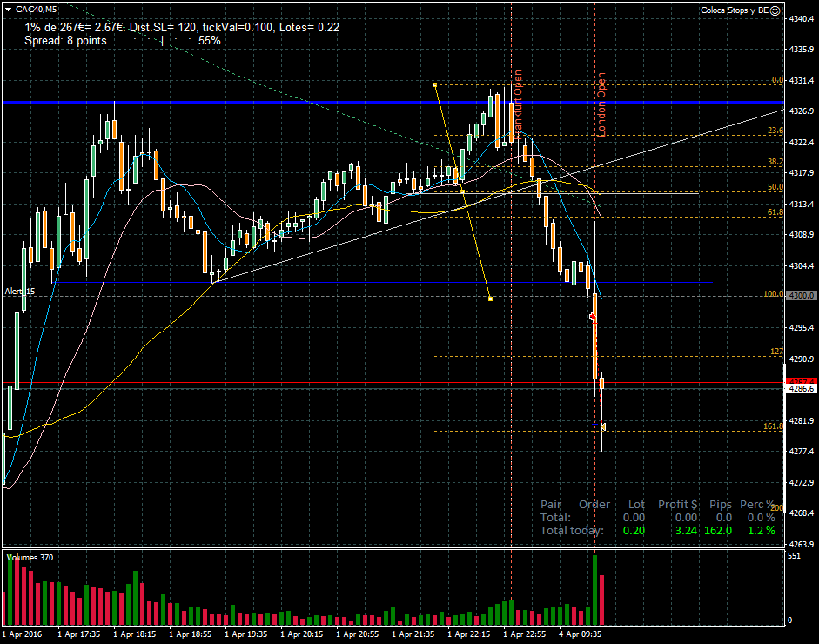Click the gray 4300.0 price tag
819x644 pixels.
[801, 296]
